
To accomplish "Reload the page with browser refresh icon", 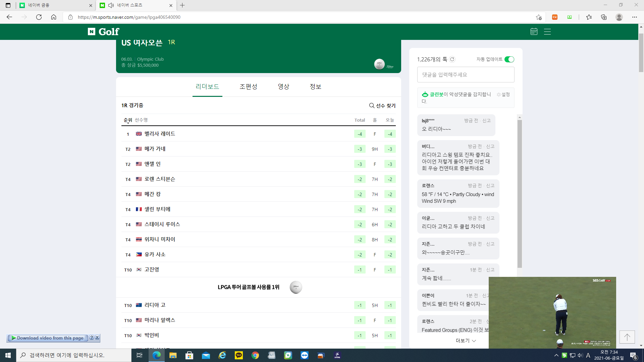I will click(x=39, y=17).
